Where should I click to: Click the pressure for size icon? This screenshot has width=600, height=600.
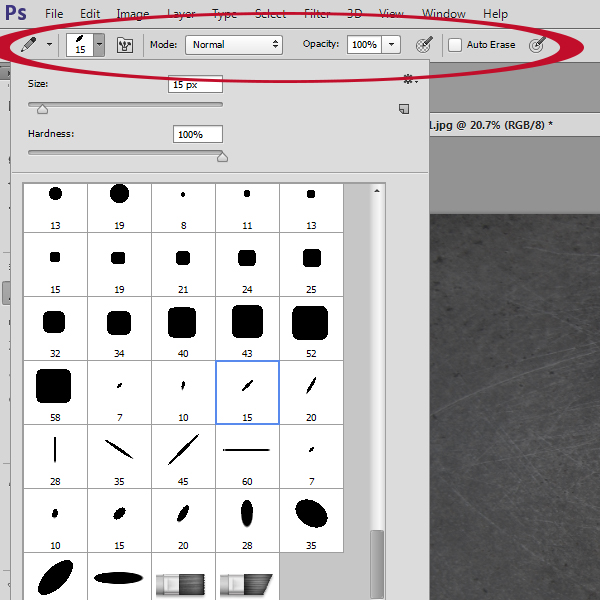tap(537, 45)
